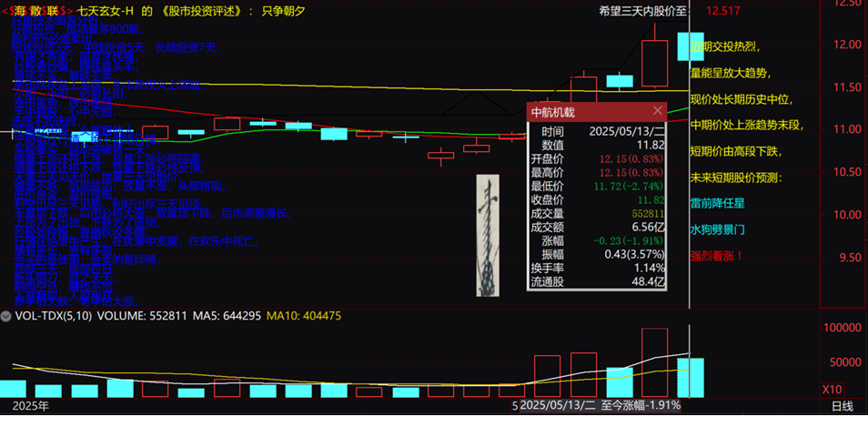This screenshot has width=868, height=427.
Task: Click the 中航机载 popup title bar
Action: (x=597, y=112)
